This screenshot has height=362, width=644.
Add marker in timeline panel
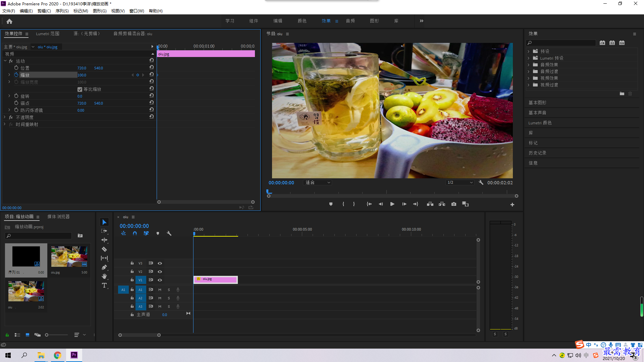(x=158, y=233)
